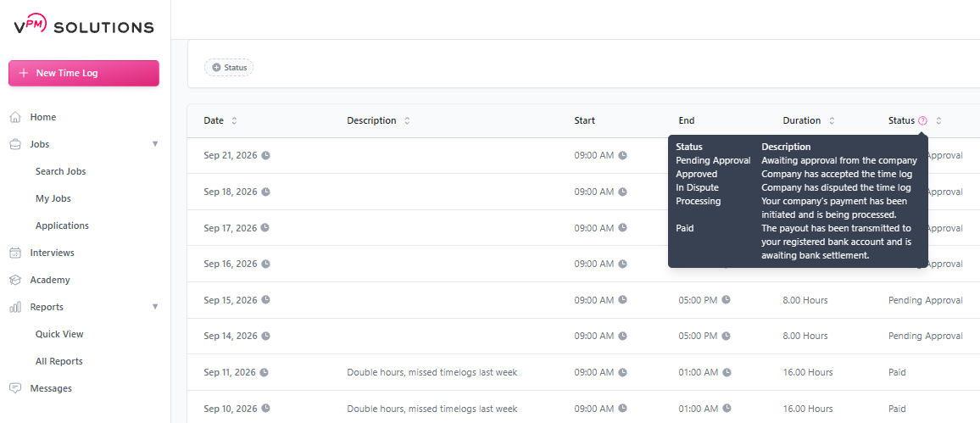Click 16.00 Hours duration for Sep 11
Viewport: 980px width, 423px height.
[x=808, y=372]
